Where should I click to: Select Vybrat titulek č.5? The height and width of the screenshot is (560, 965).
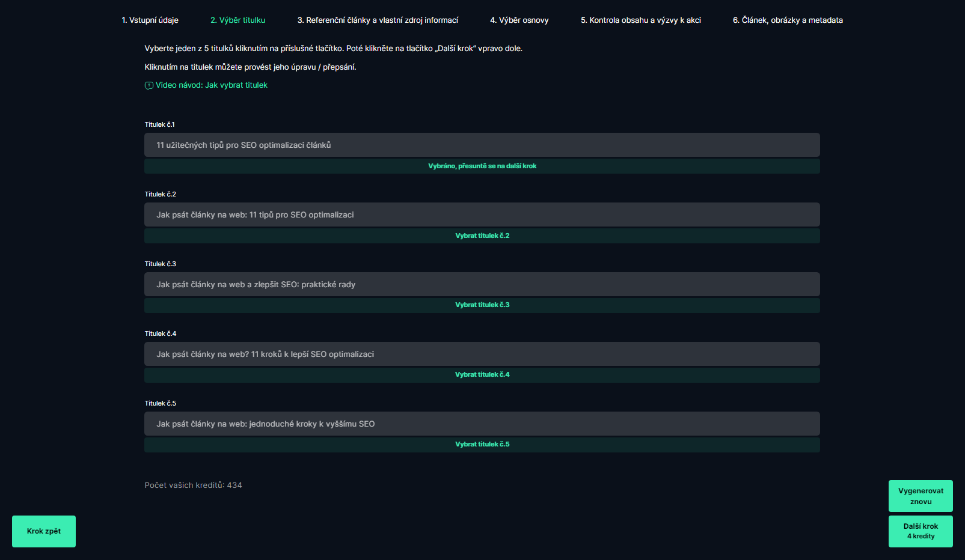(482, 445)
